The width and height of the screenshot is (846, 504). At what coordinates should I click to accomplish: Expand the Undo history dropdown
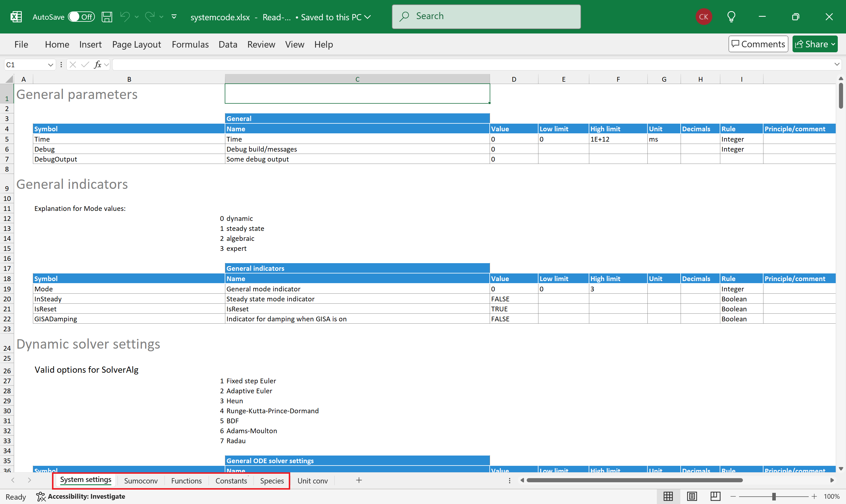pos(137,17)
